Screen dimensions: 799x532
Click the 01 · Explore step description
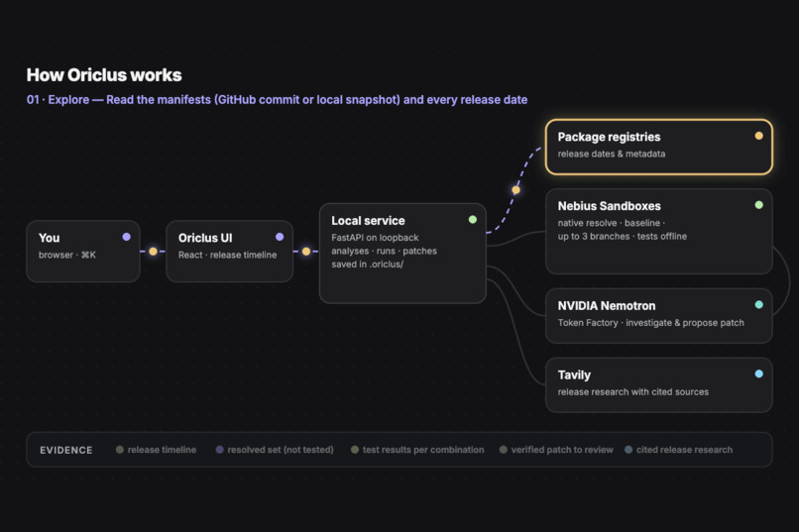point(277,100)
